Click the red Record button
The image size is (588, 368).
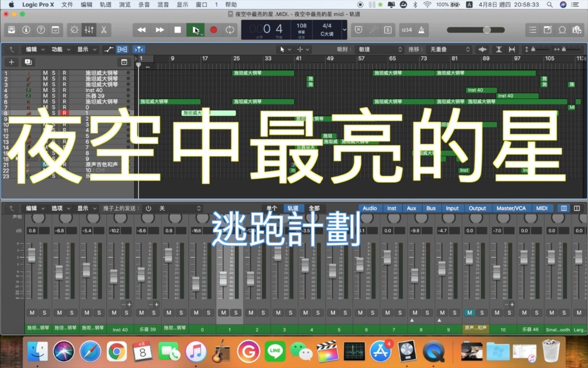pyautogui.click(x=214, y=30)
